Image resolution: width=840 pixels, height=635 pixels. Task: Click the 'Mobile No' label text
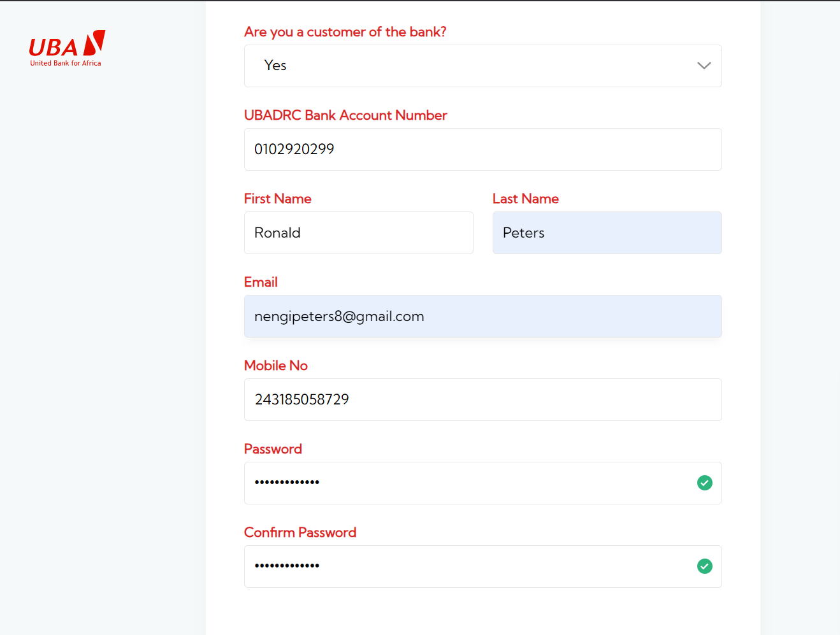[275, 366]
